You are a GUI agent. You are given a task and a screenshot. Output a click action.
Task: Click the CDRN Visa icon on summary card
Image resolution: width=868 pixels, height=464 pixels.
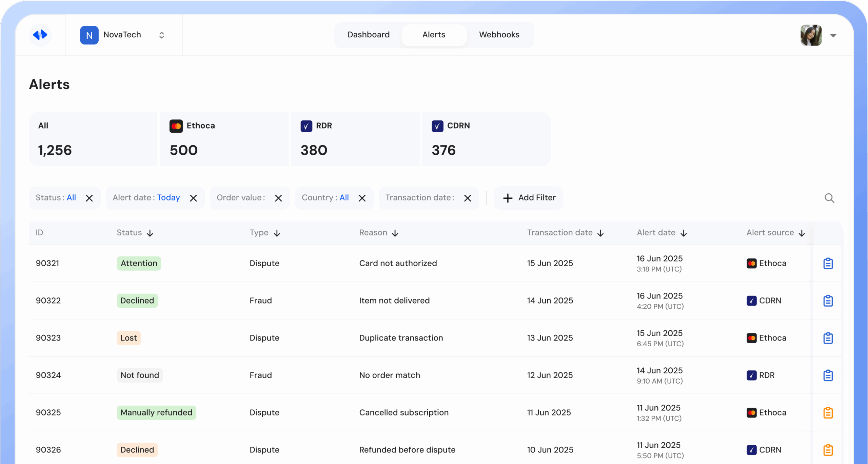pos(437,126)
